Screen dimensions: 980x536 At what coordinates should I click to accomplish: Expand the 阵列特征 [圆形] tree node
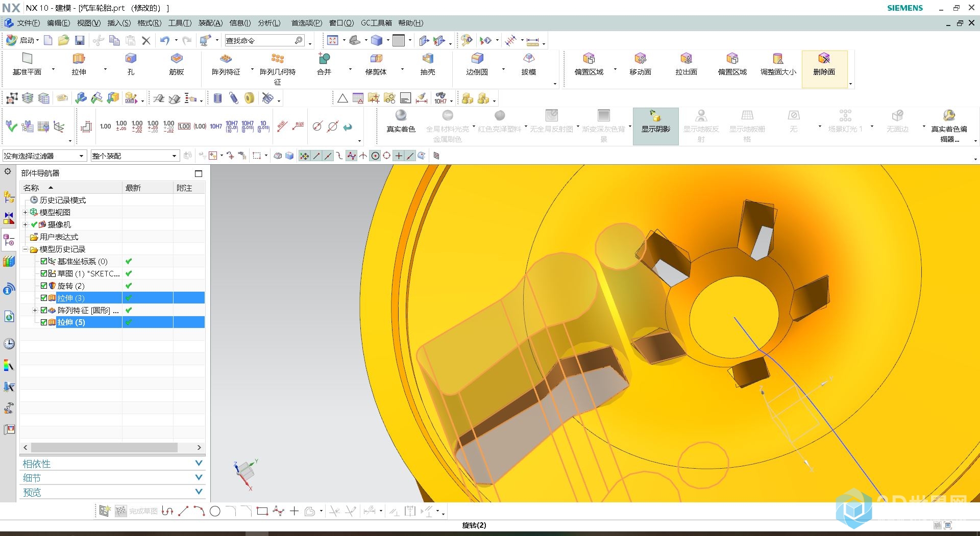(35, 310)
